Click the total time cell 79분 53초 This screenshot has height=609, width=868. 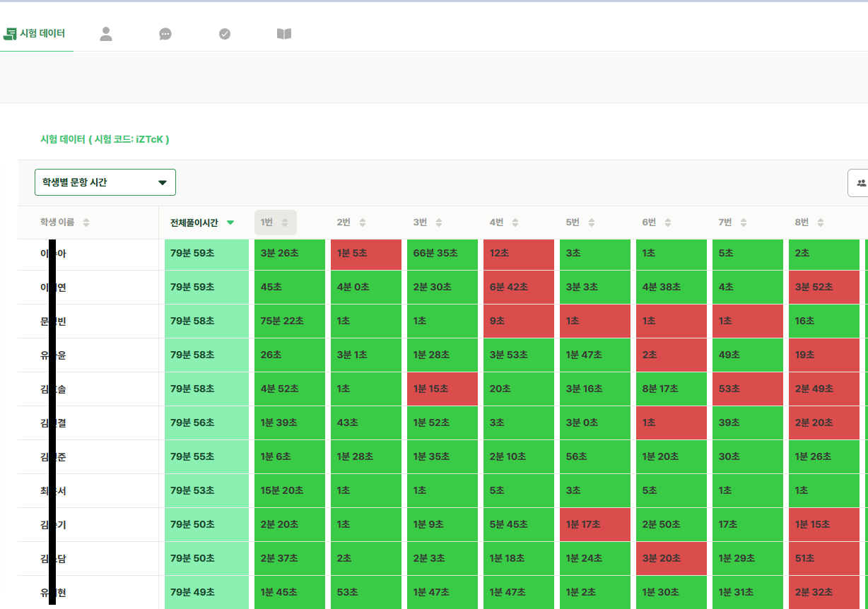206,490
